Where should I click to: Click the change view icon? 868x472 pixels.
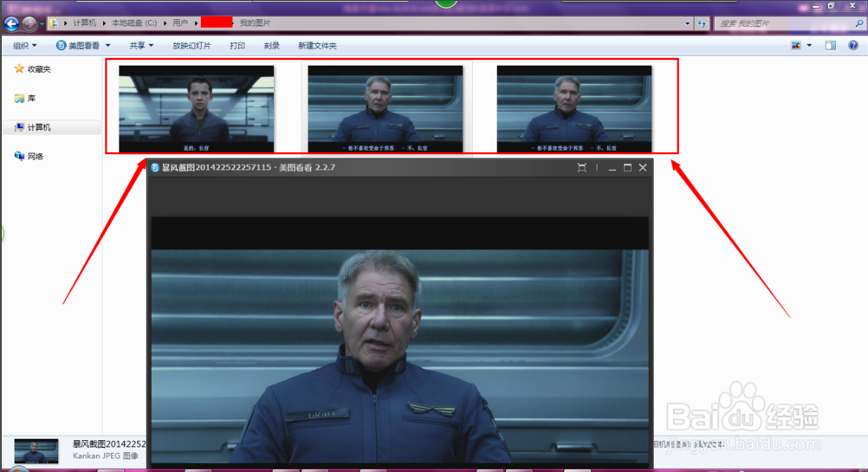pyautogui.click(x=796, y=45)
